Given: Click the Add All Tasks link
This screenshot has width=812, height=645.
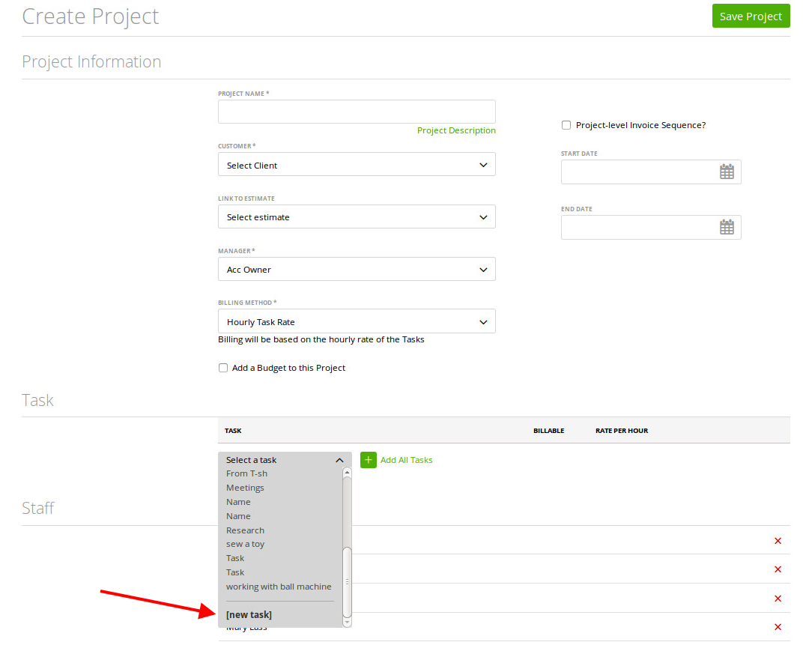Looking at the screenshot, I should [407, 459].
